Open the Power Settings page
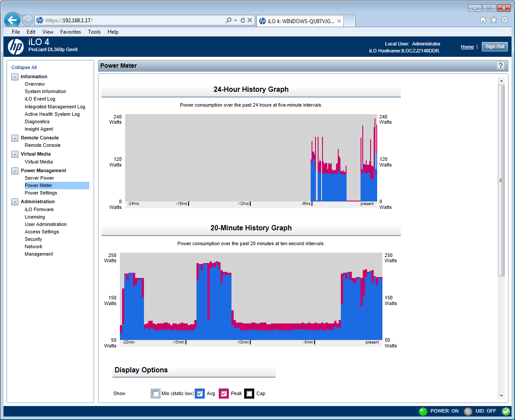515x420 pixels. [41, 193]
